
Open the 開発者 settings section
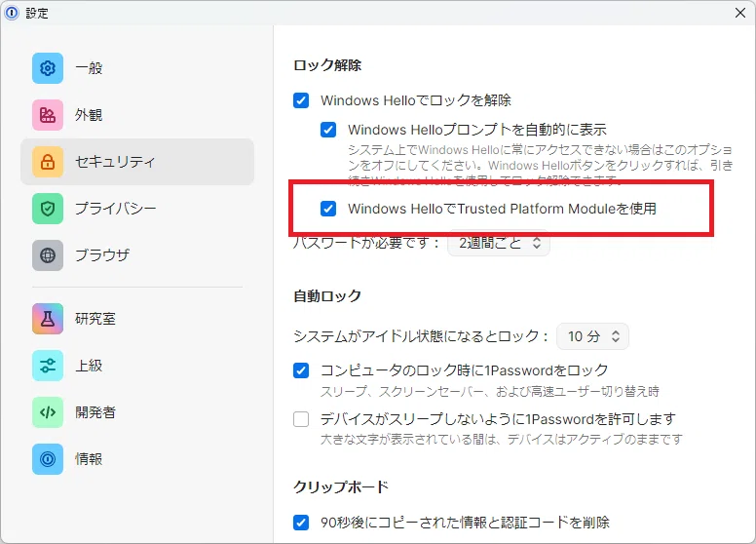(x=137, y=411)
